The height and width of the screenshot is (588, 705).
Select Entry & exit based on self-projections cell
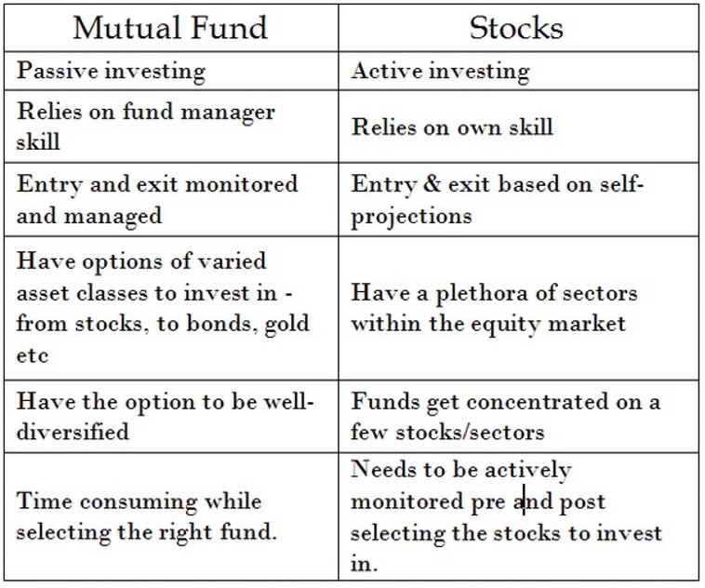point(518,199)
